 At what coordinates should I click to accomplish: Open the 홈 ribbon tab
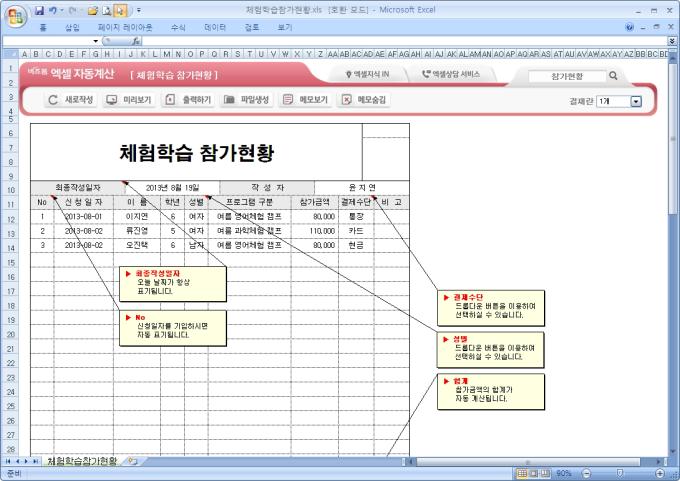click(43, 27)
